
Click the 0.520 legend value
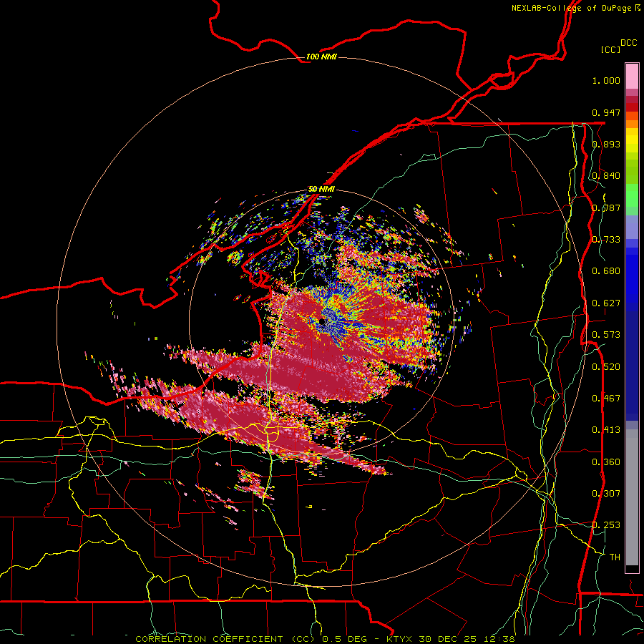(606, 367)
